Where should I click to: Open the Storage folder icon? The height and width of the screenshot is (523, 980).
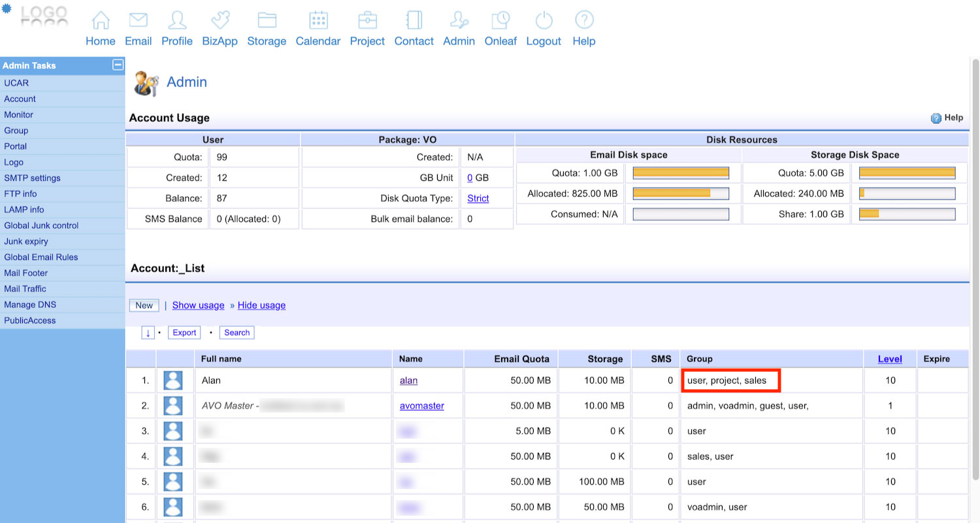267,21
